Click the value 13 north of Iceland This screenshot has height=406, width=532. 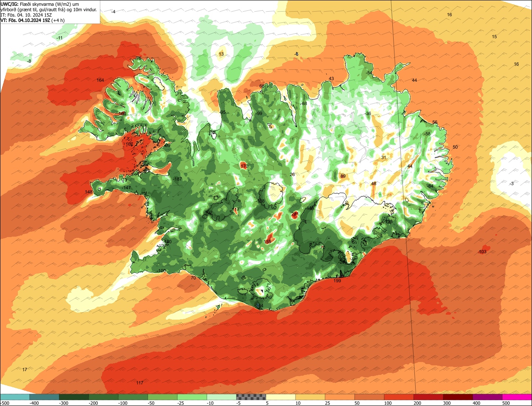tap(221, 54)
